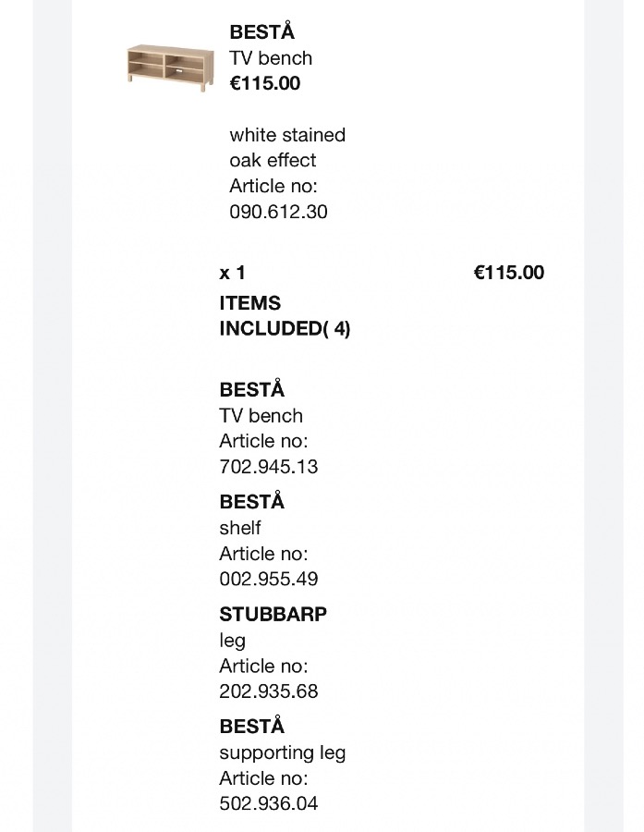Image resolution: width=644 pixels, height=832 pixels.
Task: Click the x 1 quantity label
Action: (232, 273)
